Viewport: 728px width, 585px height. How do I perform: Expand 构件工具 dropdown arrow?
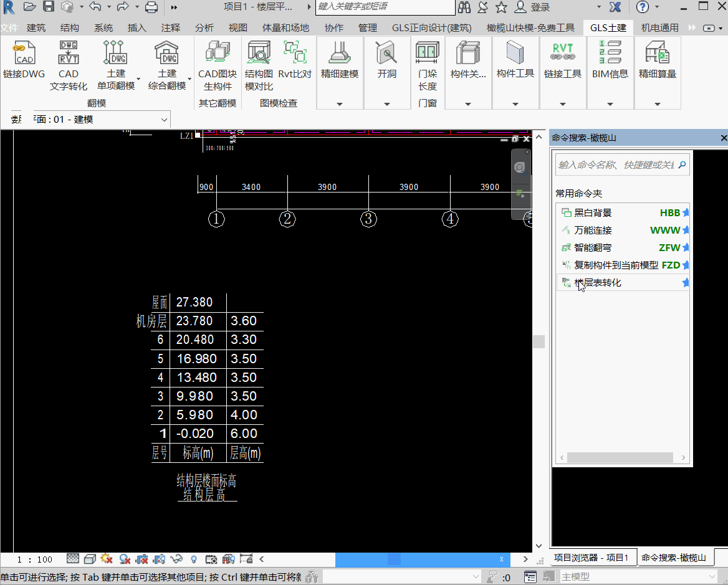click(515, 105)
